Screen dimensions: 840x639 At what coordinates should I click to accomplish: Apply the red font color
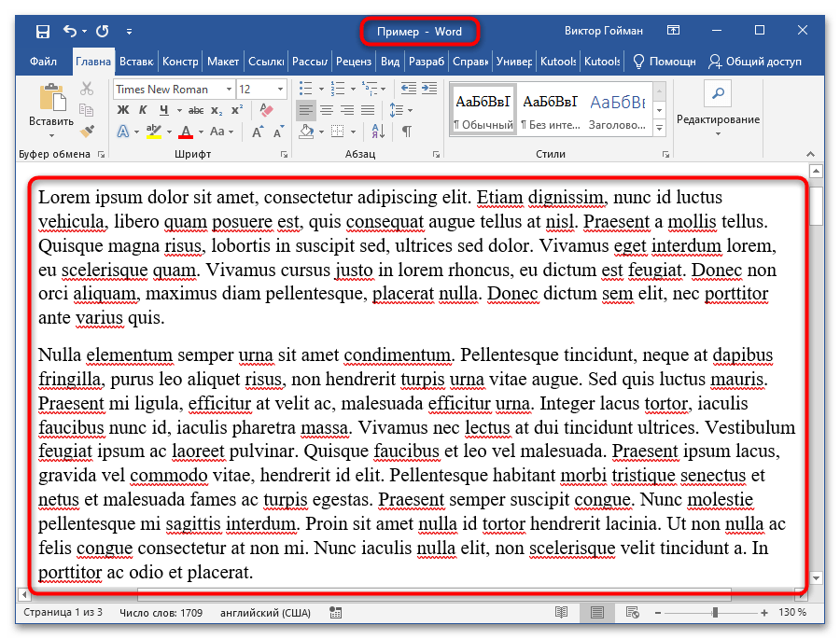coord(187,132)
